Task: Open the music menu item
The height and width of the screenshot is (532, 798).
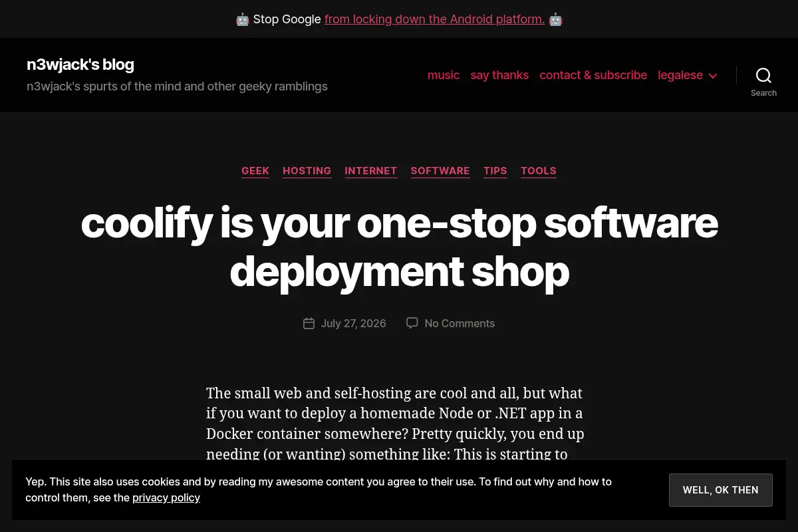Action: (444, 75)
